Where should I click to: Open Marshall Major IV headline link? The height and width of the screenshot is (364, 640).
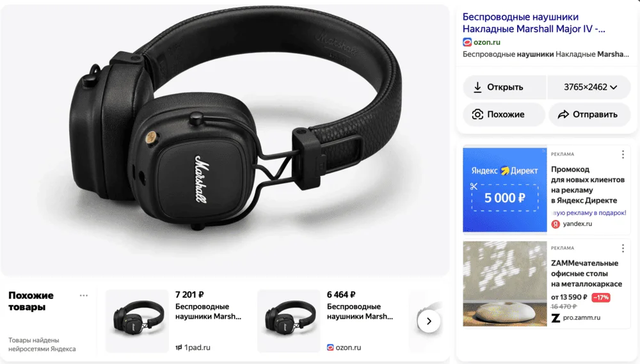coord(534,23)
